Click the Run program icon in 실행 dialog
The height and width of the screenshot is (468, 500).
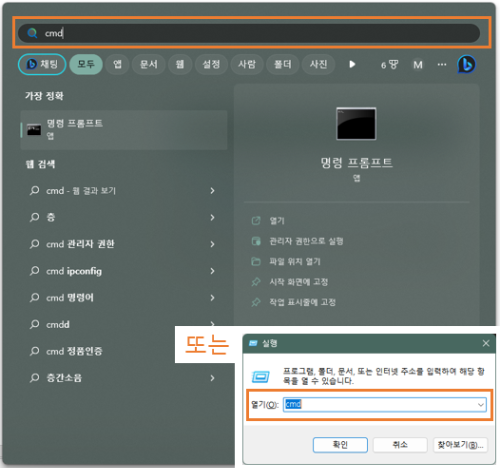tap(261, 377)
